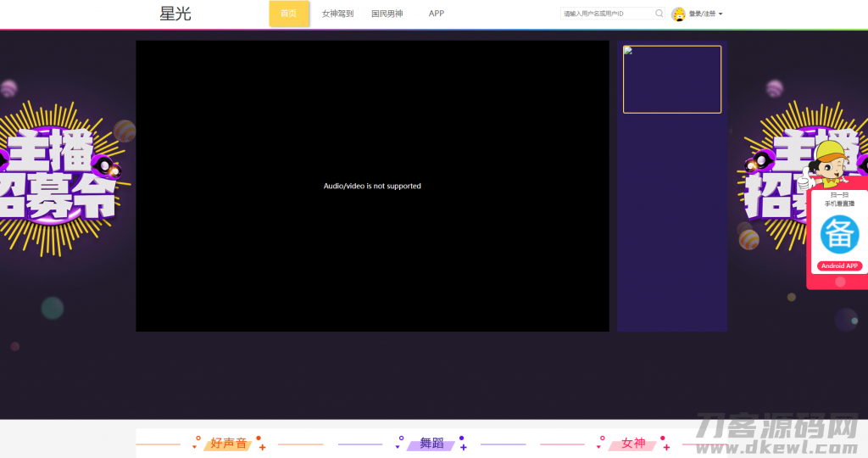Click the black video player area
868x458 pixels.
click(372, 186)
